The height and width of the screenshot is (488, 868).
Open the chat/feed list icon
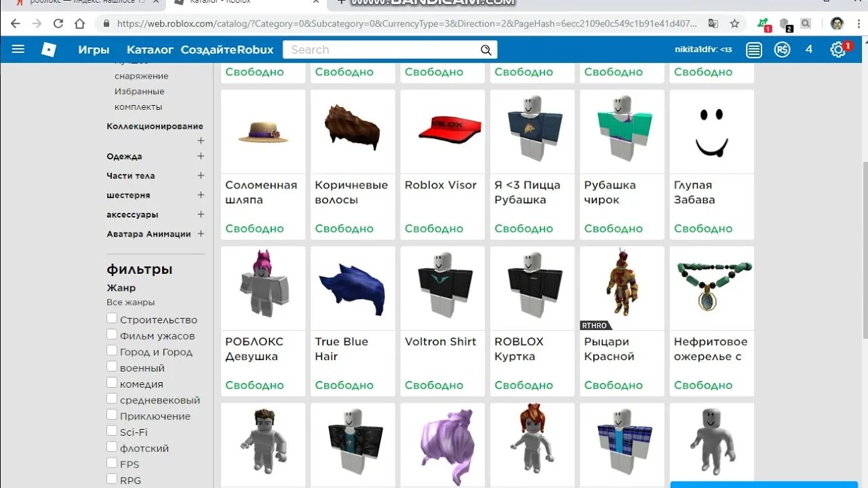[753, 49]
